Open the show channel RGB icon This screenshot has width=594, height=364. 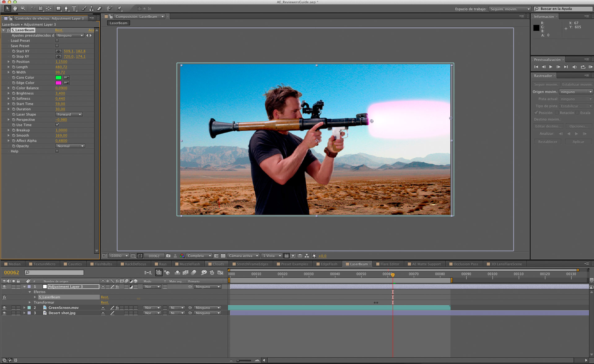click(x=182, y=256)
